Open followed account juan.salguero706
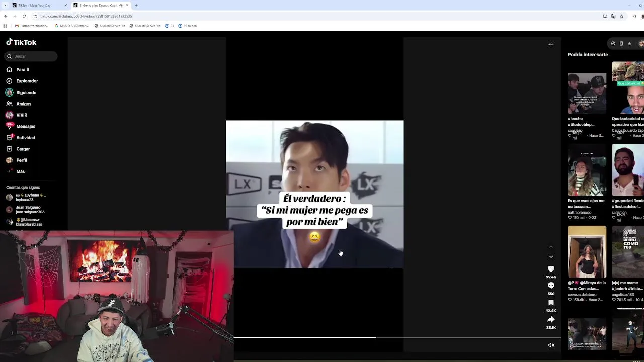Viewport: 644px width, 362px height. click(25, 210)
